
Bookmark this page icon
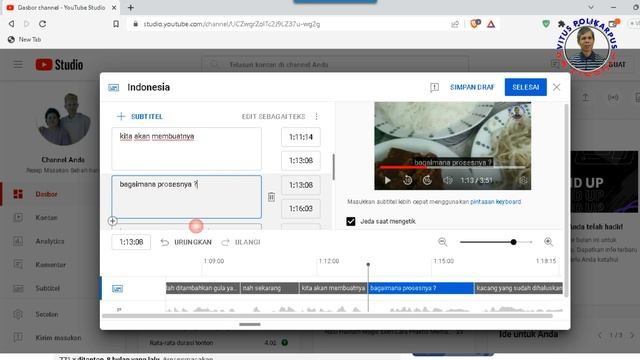click(116, 24)
